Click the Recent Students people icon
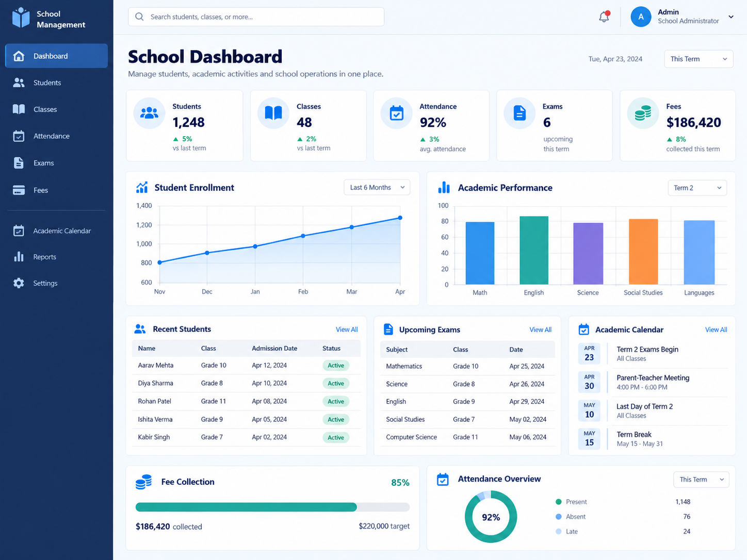The width and height of the screenshot is (747, 560). pyautogui.click(x=140, y=329)
